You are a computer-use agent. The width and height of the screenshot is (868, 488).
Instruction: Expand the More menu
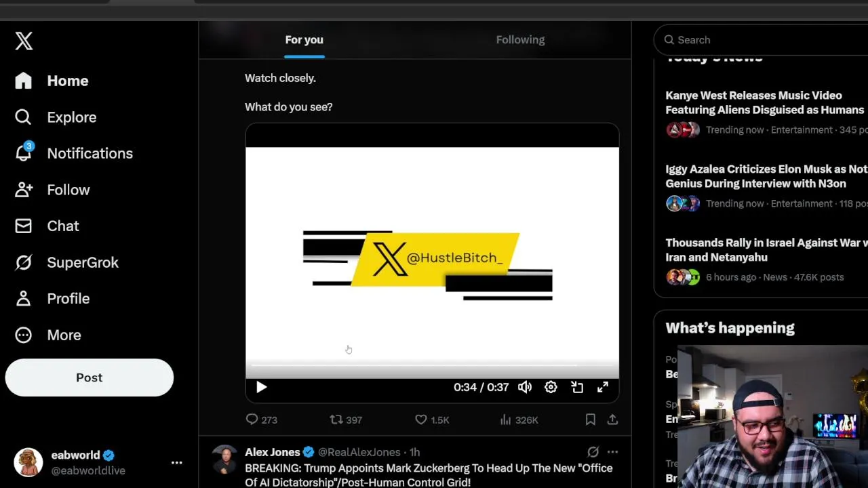pos(48,335)
